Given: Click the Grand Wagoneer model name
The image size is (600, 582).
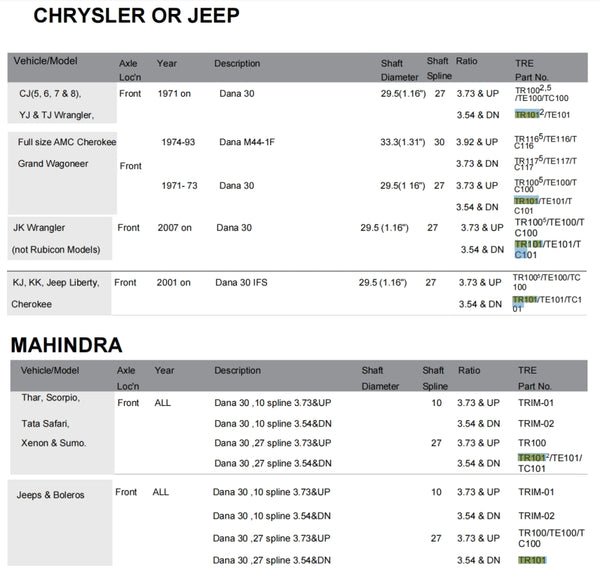Looking at the screenshot, I should click(56, 163).
